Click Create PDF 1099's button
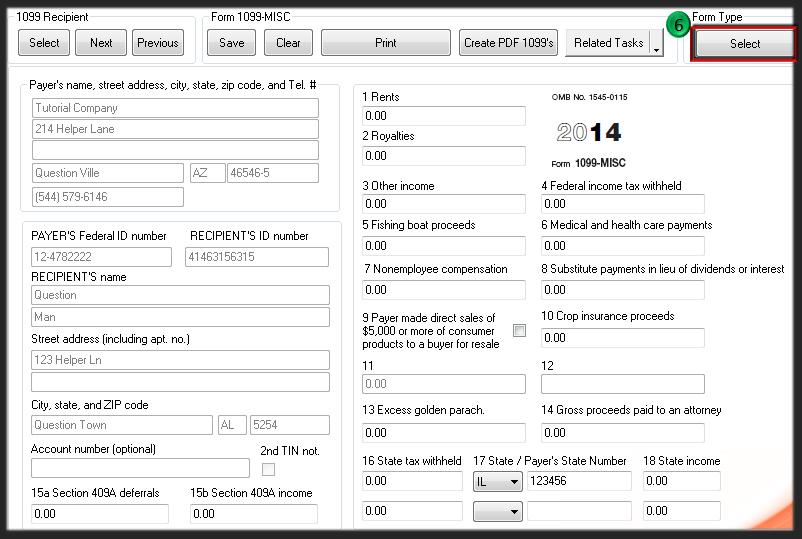 (x=508, y=42)
